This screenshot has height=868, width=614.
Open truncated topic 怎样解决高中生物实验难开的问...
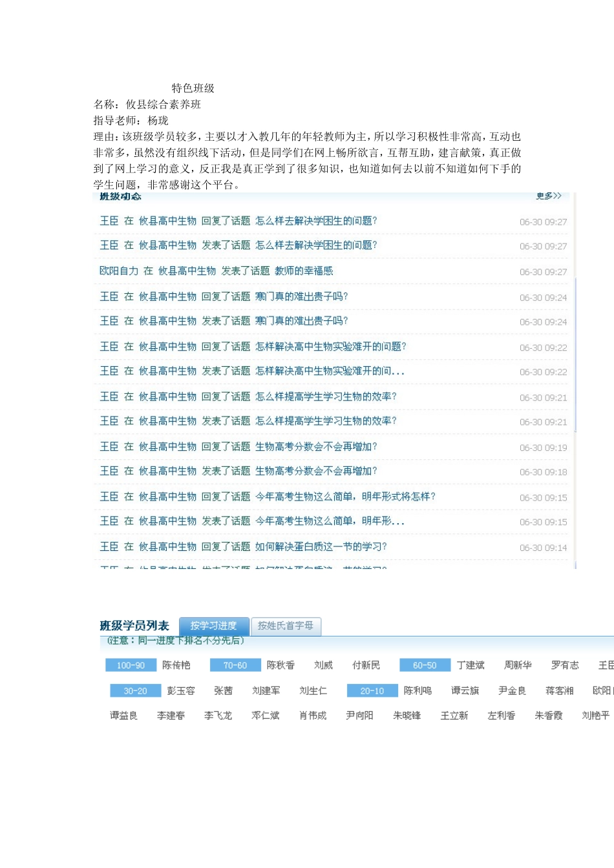tap(330, 371)
